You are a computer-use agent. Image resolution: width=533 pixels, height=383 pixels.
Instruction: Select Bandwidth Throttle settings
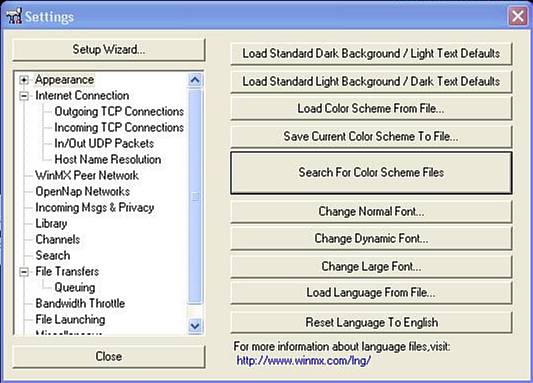(80, 303)
